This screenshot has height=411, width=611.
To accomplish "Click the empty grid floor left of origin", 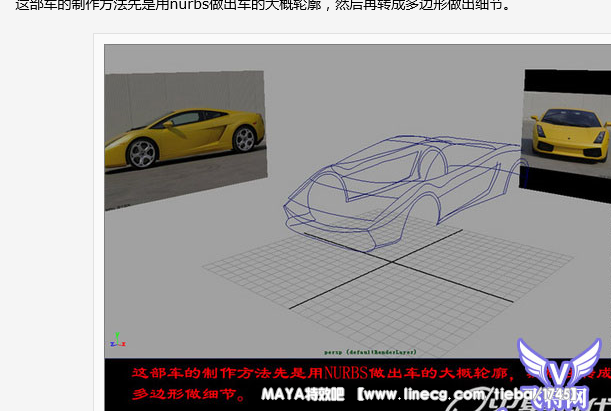I will [260, 272].
